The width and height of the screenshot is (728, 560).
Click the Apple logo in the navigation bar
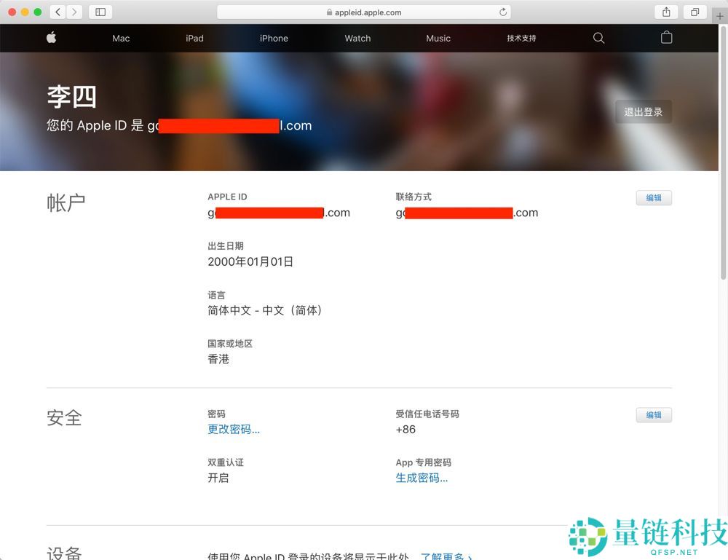(x=51, y=38)
